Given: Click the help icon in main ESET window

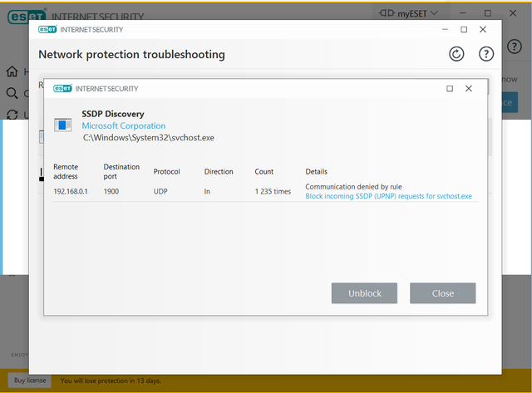Looking at the screenshot, I should [515, 47].
